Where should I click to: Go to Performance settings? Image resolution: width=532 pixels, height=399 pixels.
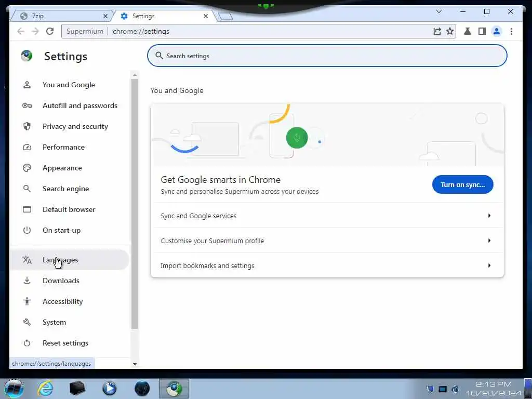point(70,147)
